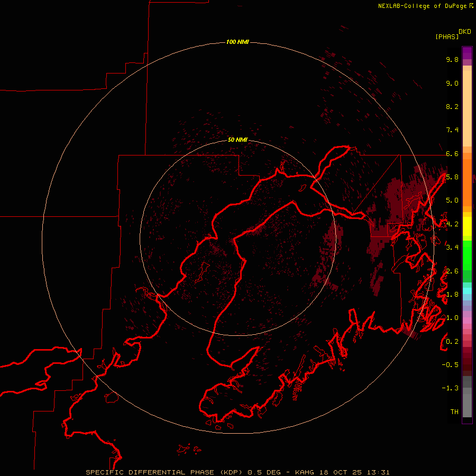Click the 0.2 value on color scale

(452, 342)
